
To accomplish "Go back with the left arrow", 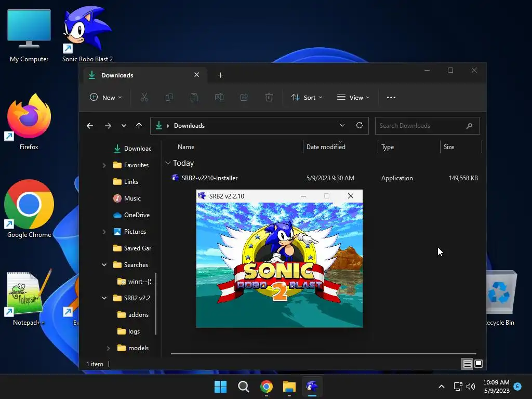I will [x=90, y=126].
